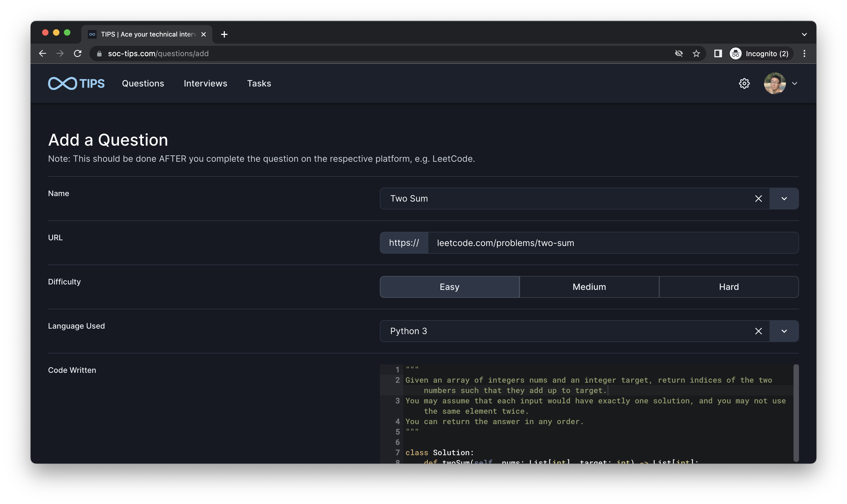Click the 'Code Written' label
Screen dimensions: 847x504
pos(72,370)
